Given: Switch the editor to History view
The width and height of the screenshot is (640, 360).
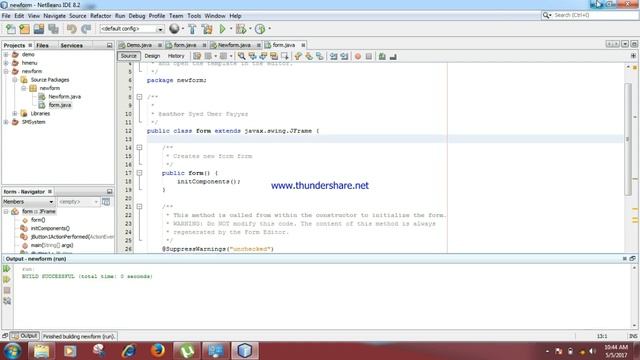Looking at the screenshot, I should [176, 56].
